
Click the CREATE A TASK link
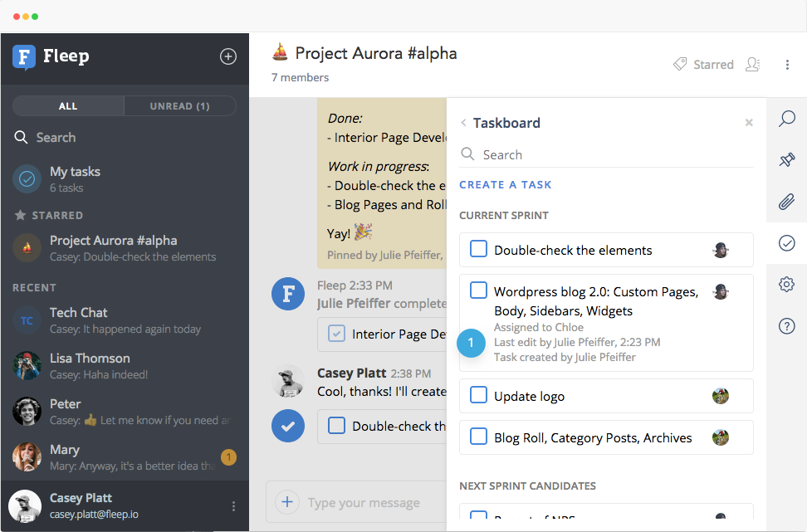506,185
